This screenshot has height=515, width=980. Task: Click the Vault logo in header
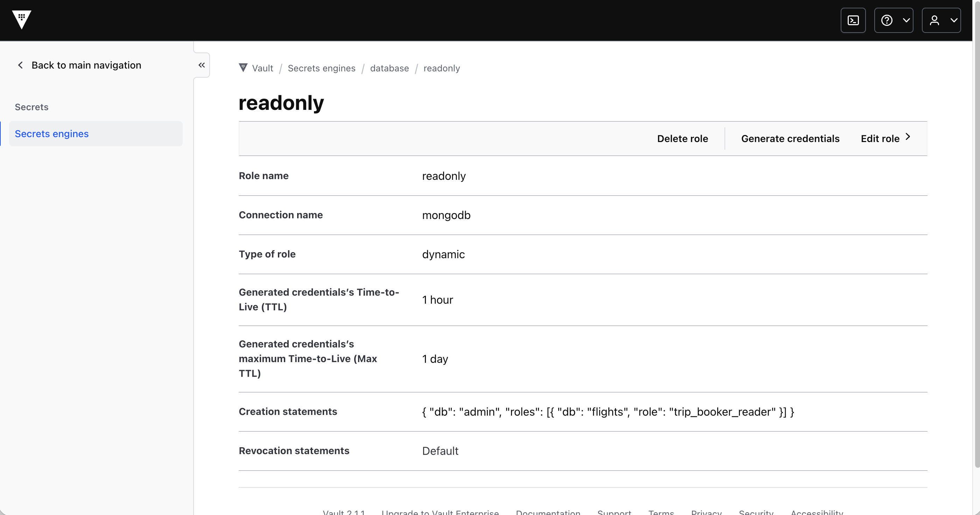pyautogui.click(x=21, y=19)
